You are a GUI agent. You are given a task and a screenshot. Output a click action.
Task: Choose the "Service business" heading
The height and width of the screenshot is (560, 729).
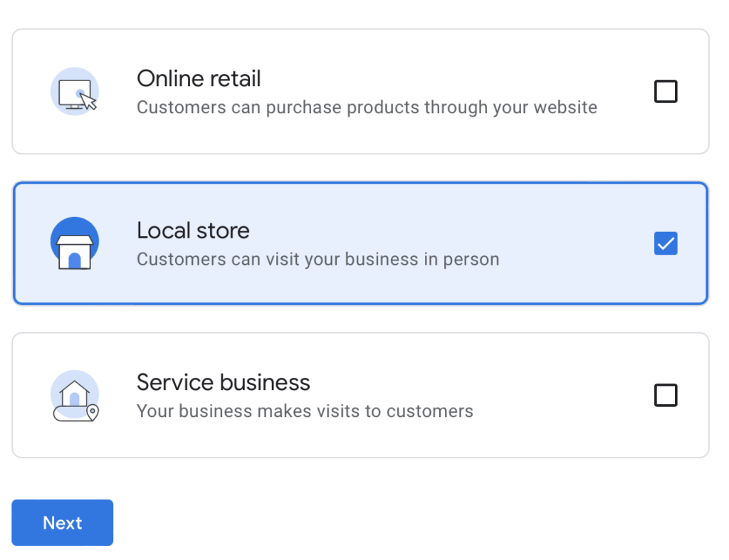click(223, 382)
